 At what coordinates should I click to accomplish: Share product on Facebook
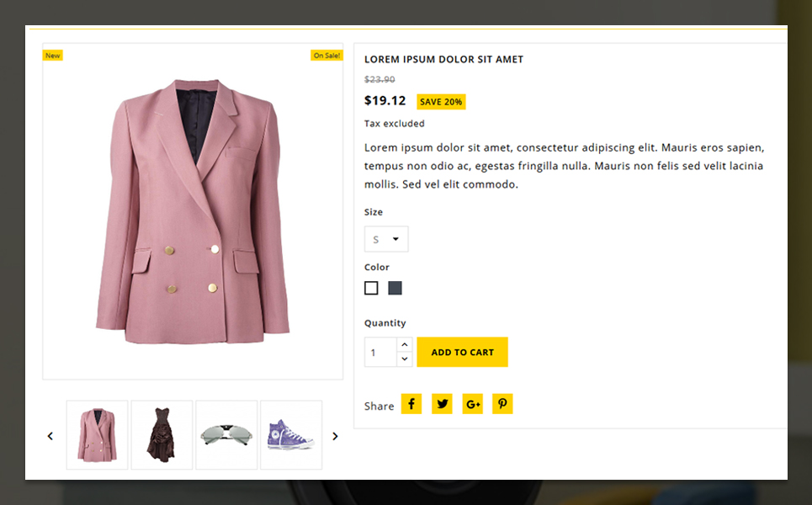411,404
